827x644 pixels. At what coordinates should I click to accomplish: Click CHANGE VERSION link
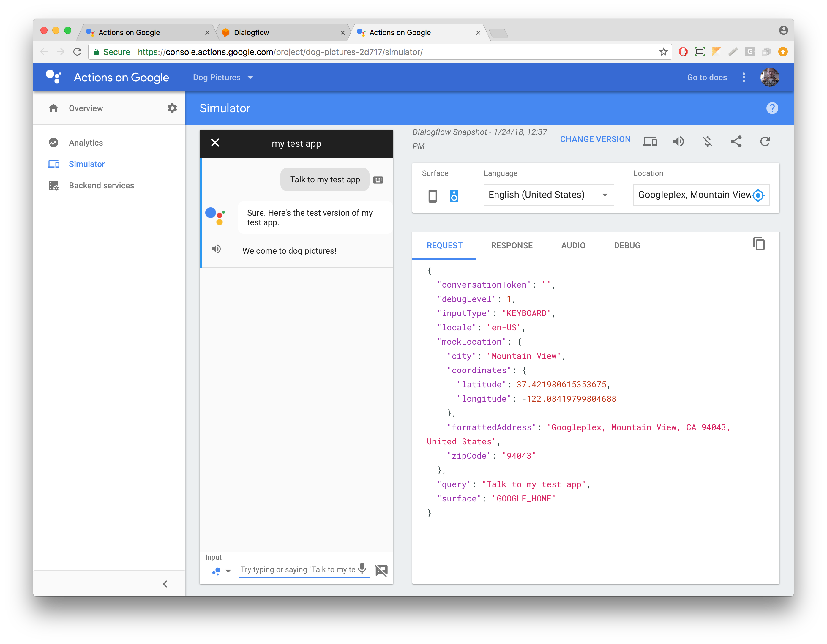pos(595,139)
